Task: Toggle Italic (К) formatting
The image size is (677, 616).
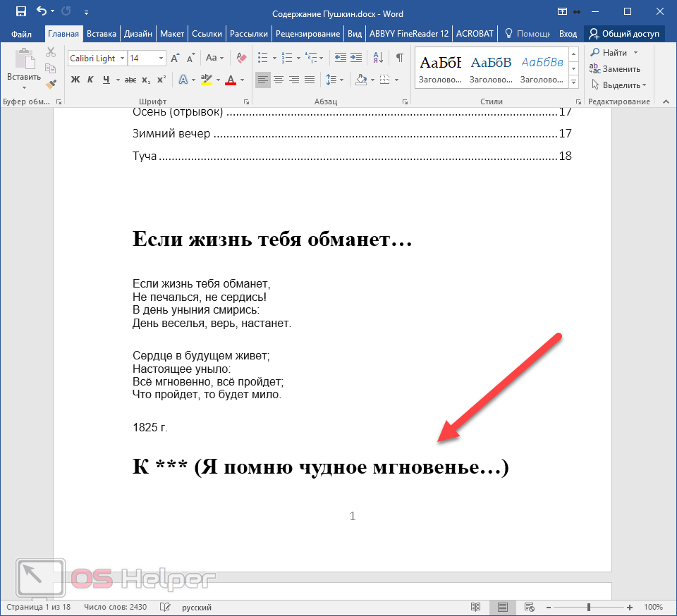Action: (x=90, y=80)
